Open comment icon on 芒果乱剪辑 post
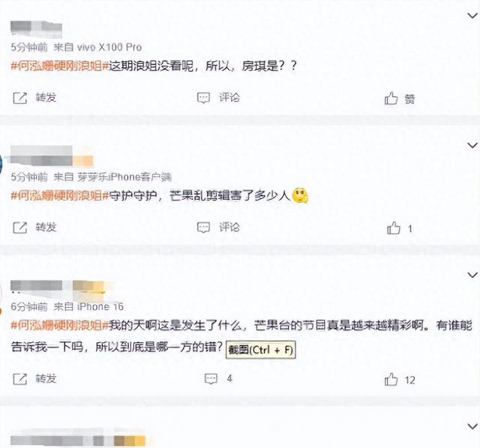This screenshot has height=448, width=480. click(203, 227)
